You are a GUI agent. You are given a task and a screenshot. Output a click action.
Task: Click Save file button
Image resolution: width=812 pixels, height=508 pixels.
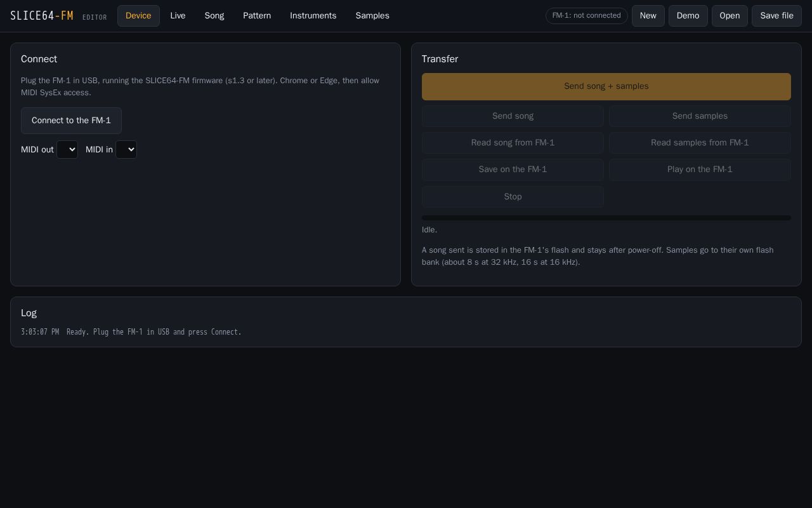point(776,16)
